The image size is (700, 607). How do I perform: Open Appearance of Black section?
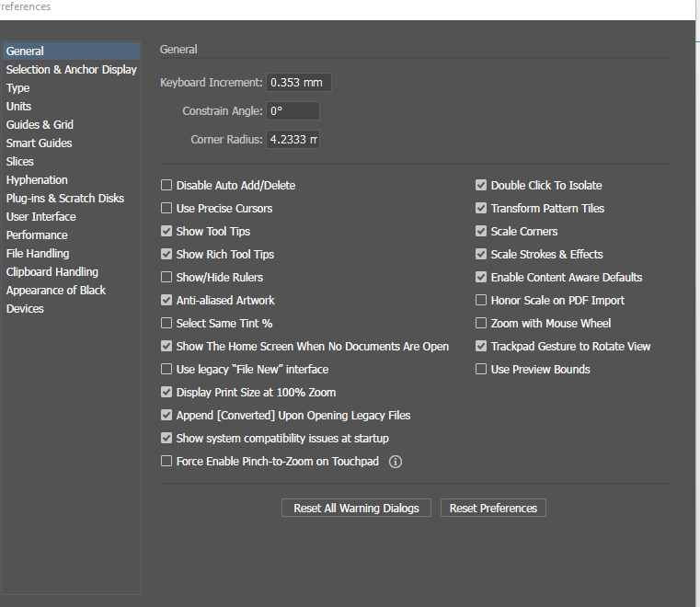click(x=56, y=290)
